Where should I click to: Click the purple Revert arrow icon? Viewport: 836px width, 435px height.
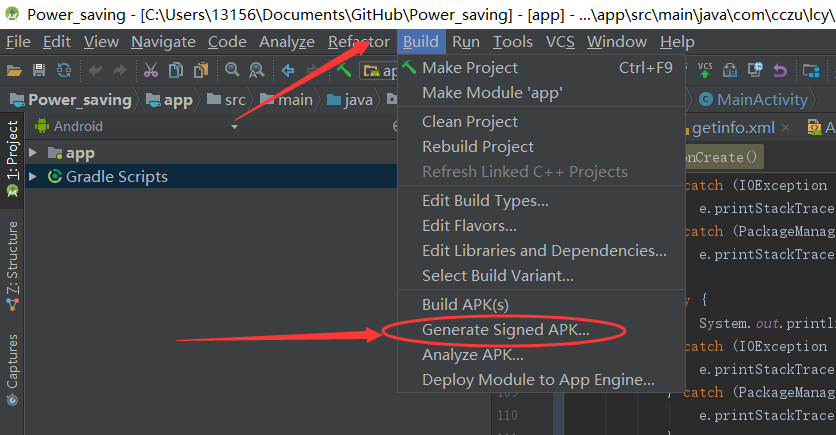point(779,70)
